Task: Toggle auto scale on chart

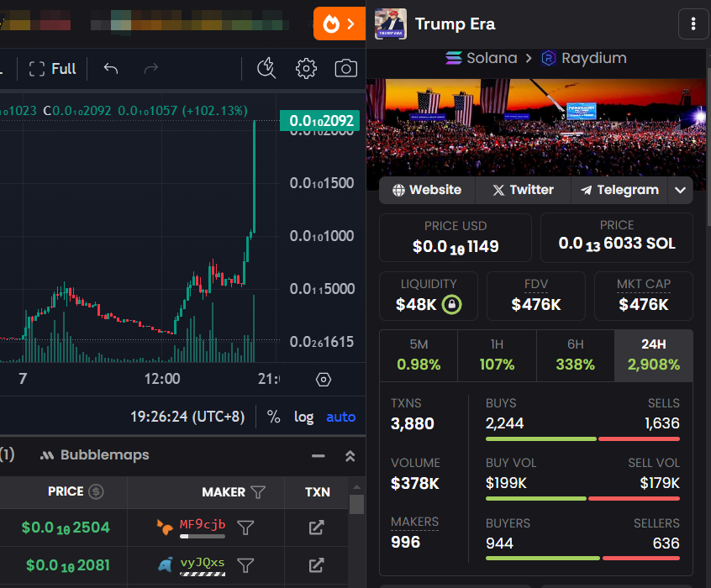Action: pos(340,417)
